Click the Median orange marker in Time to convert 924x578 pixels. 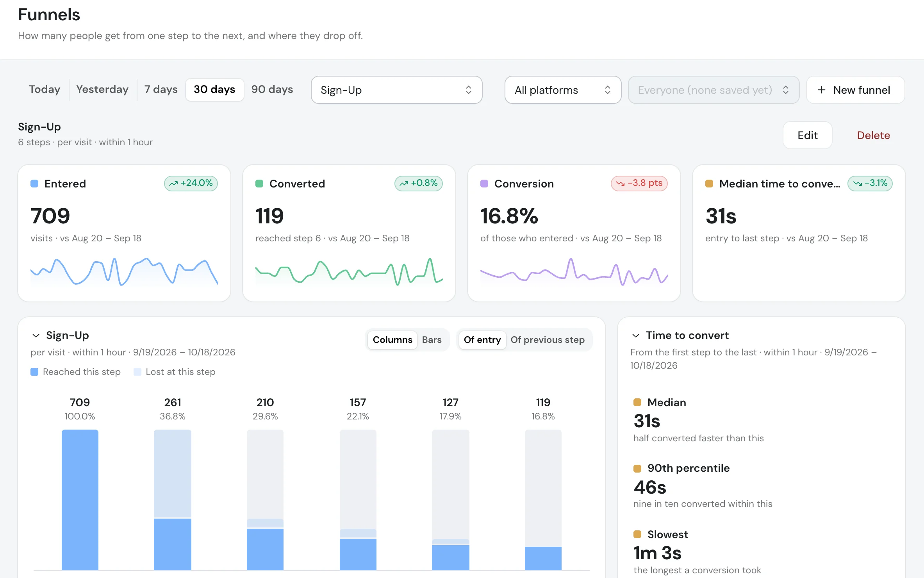point(637,402)
